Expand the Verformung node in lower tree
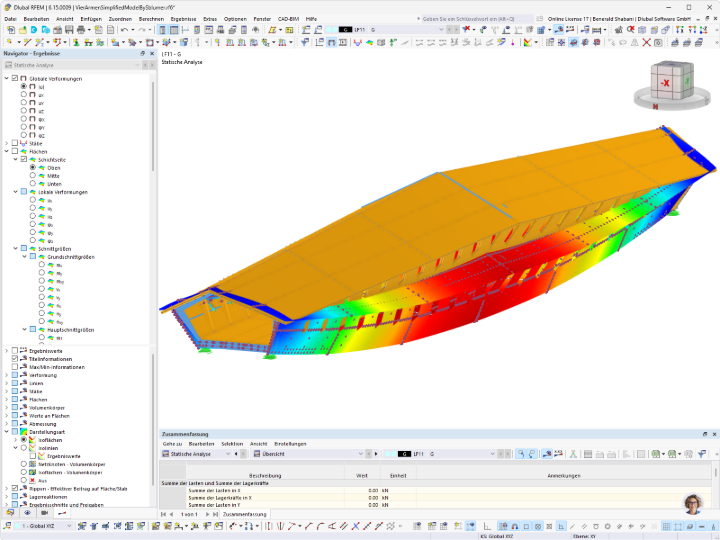 (6, 375)
